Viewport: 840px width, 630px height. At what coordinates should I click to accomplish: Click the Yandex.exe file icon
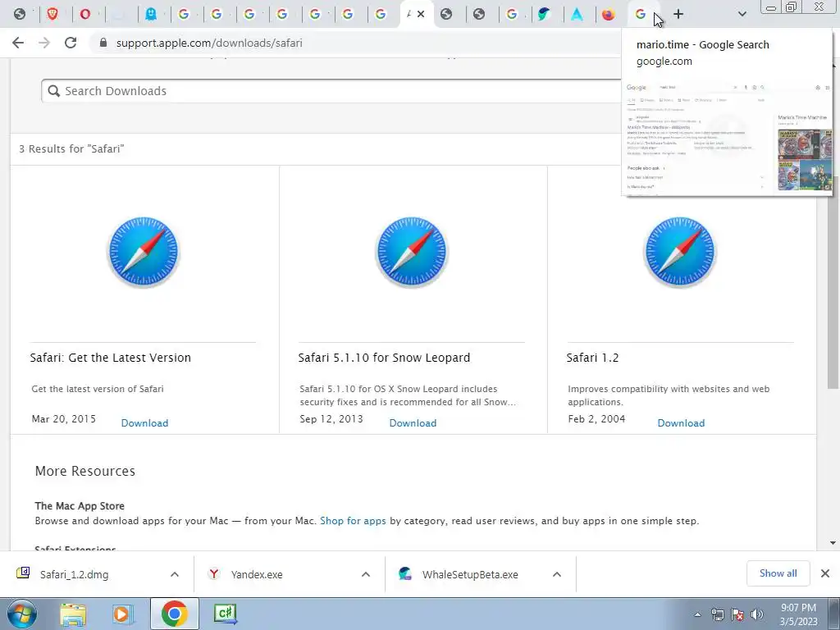214,573
